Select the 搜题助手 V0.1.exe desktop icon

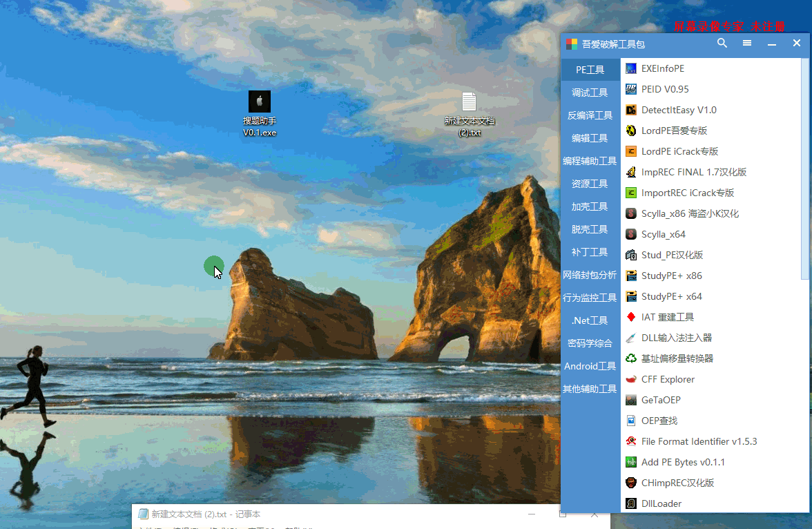coord(260,113)
